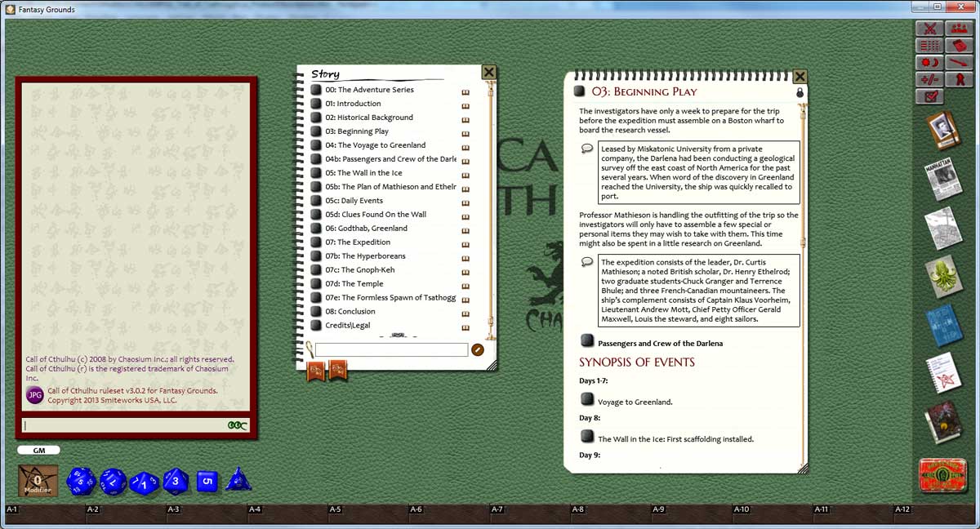Click the red dice tower icon

click(x=960, y=46)
